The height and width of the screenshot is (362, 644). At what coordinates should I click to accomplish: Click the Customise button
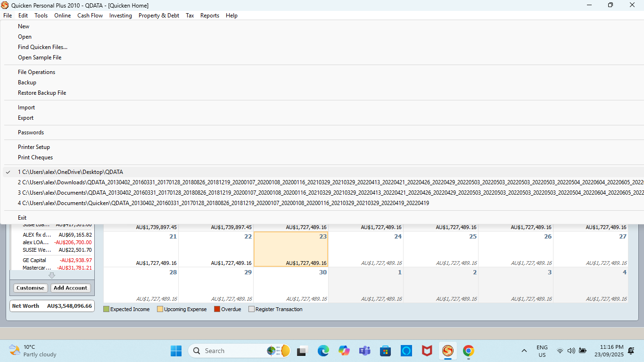coord(30,288)
